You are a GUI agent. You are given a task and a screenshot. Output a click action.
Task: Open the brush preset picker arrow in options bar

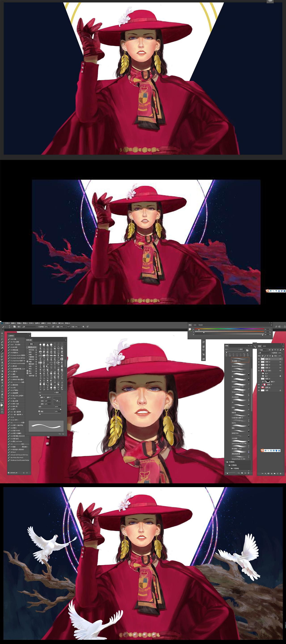point(12,327)
